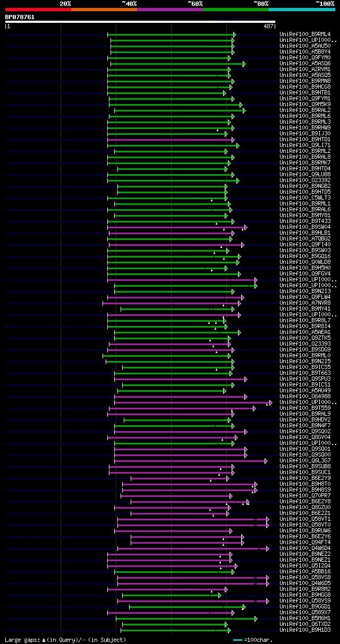Image resolution: width=340 pixels, height=644 pixels.
Task: Open hit UniRef100_Q94FT4
Action: click(305, 543)
